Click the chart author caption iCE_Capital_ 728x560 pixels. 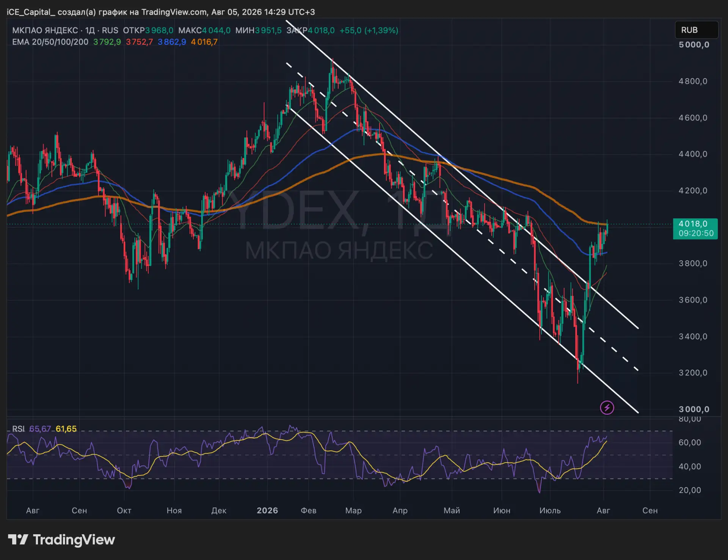[x=31, y=12]
